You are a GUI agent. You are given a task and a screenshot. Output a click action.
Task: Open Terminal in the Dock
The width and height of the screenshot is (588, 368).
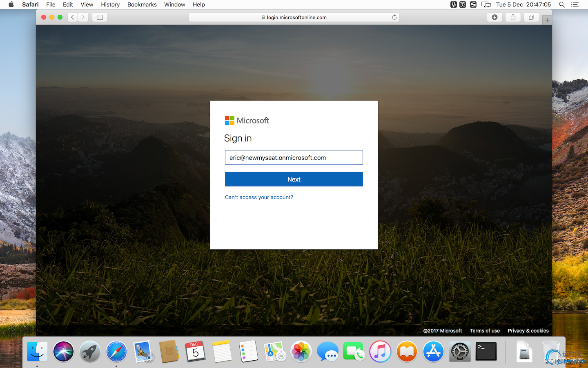(x=486, y=352)
